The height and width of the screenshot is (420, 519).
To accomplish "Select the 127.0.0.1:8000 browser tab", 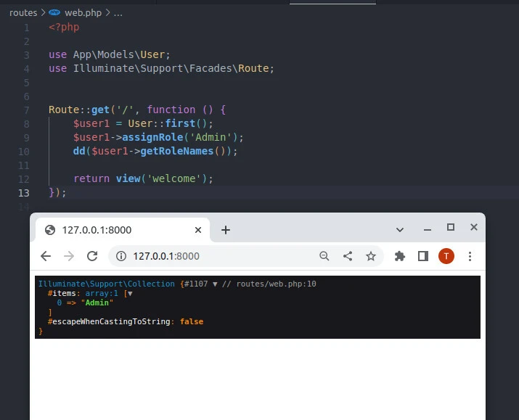I will pyautogui.click(x=123, y=230).
